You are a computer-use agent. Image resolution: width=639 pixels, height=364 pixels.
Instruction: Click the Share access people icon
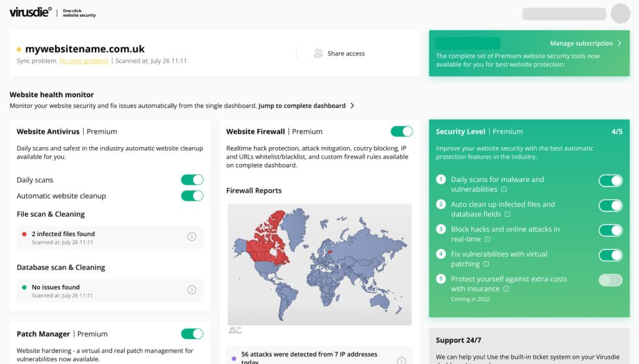click(318, 54)
